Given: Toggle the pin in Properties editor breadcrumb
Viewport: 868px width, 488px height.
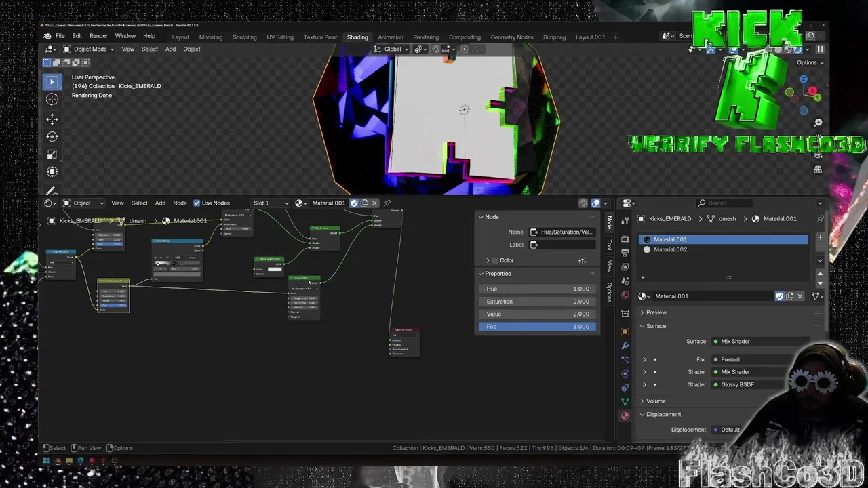Looking at the screenshot, I should (x=820, y=218).
